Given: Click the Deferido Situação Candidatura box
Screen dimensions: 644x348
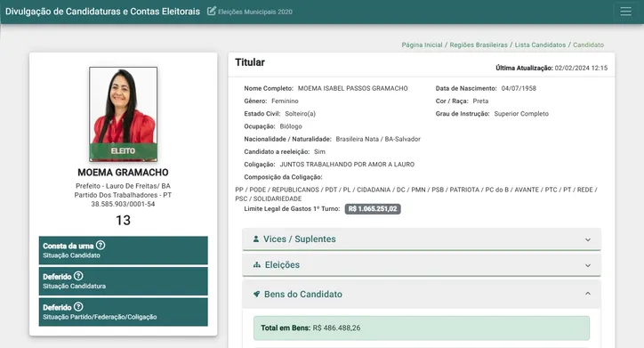Looking at the screenshot, I should [124, 281].
